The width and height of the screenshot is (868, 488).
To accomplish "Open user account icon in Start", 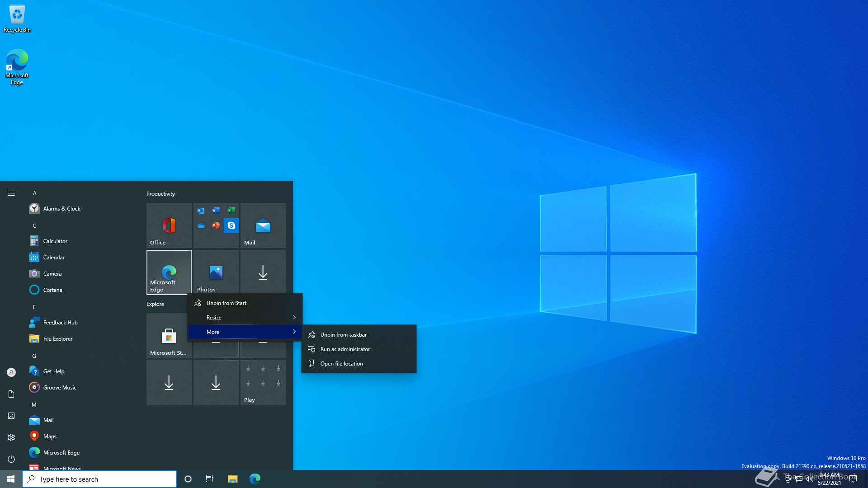I will (11, 372).
